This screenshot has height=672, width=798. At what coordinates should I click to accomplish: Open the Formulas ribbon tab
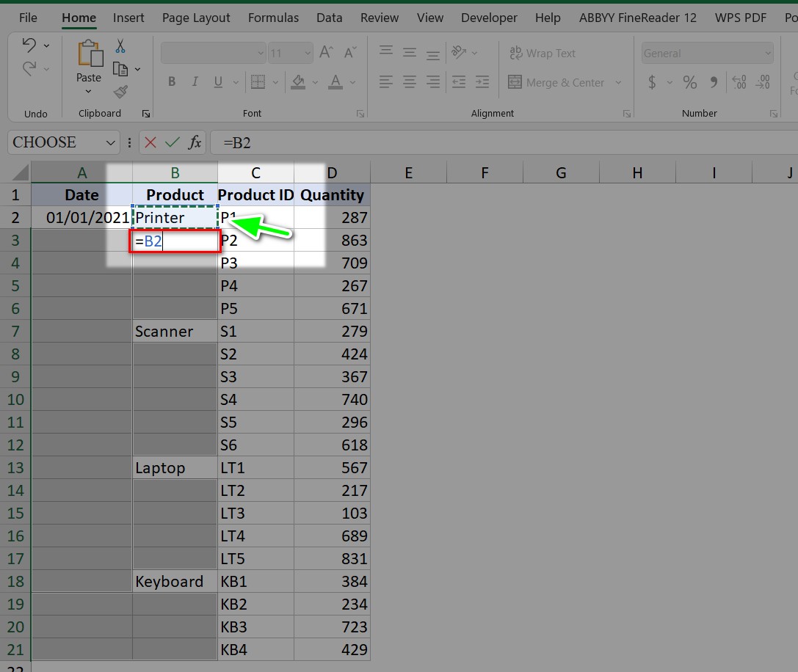pos(273,18)
